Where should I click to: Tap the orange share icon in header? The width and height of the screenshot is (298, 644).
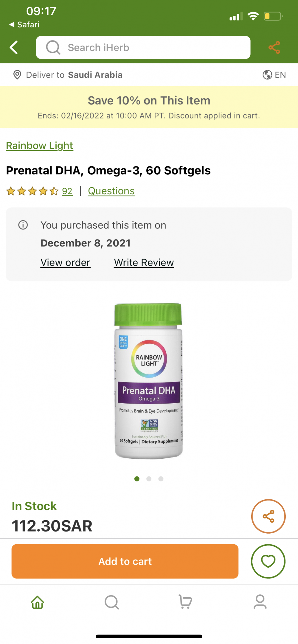pos(274,48)
